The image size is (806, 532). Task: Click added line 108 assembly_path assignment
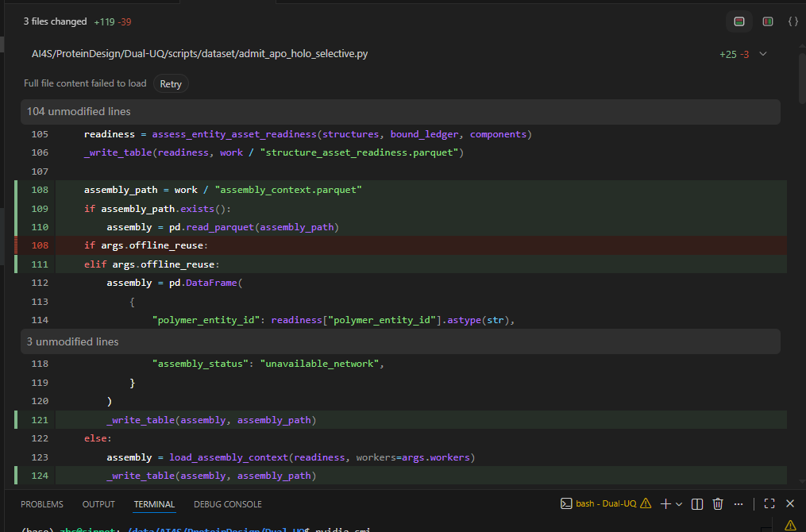click(x=222, y=190)
